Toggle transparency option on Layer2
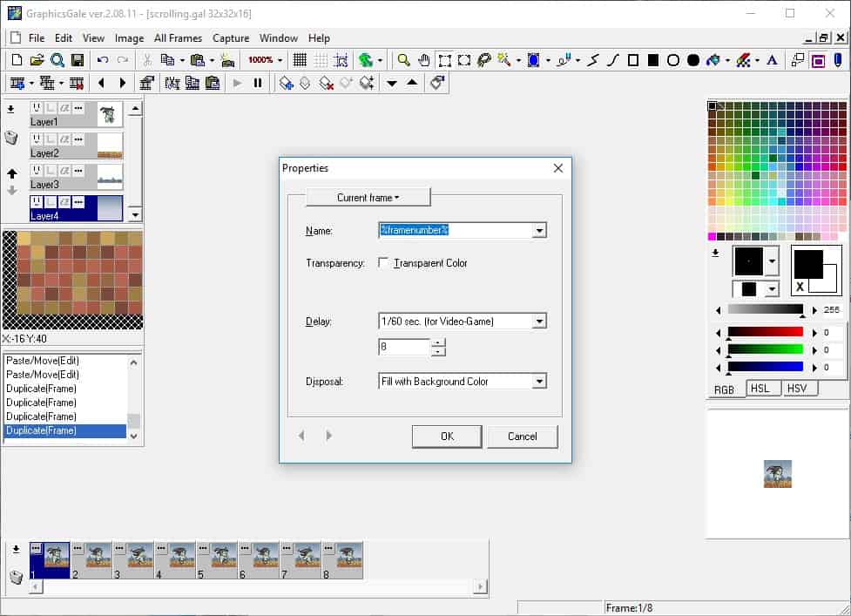The height and width of the screenshot is (616, 851). [x=51, y=139]
